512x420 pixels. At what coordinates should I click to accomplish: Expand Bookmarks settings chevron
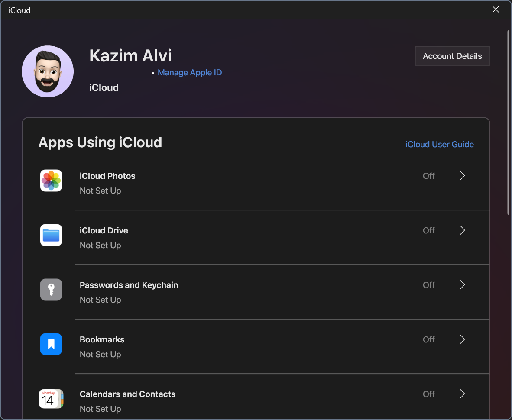462,339
